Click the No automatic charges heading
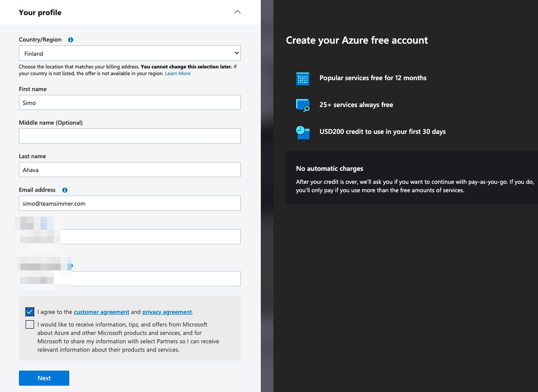The image size is (538, 392). (x=330, y=169)
